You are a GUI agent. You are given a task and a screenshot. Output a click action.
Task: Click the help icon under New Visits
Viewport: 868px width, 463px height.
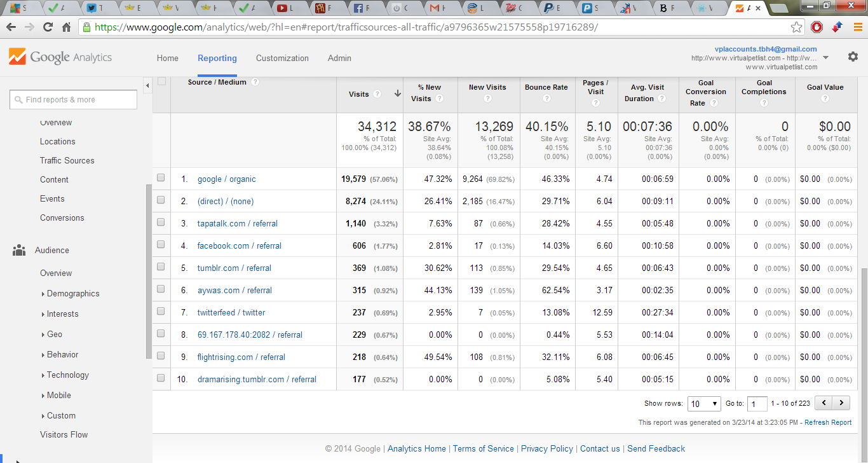(487, 99)
